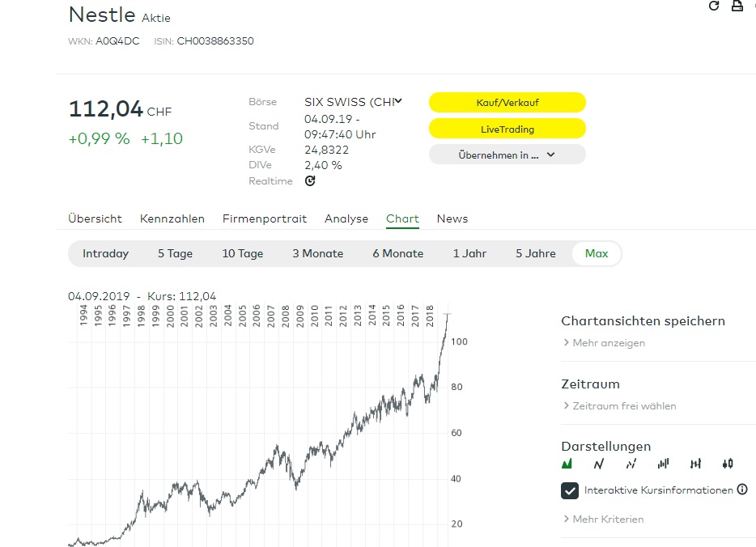
Task: Open the Übernehmen in dropdown
Action: click(507, 155)
